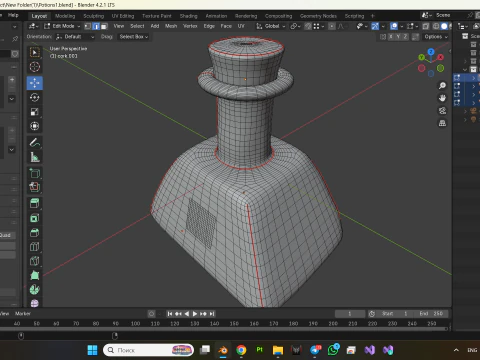
Task: Open the snapping options dropdown
Action: tap(317, 26)
